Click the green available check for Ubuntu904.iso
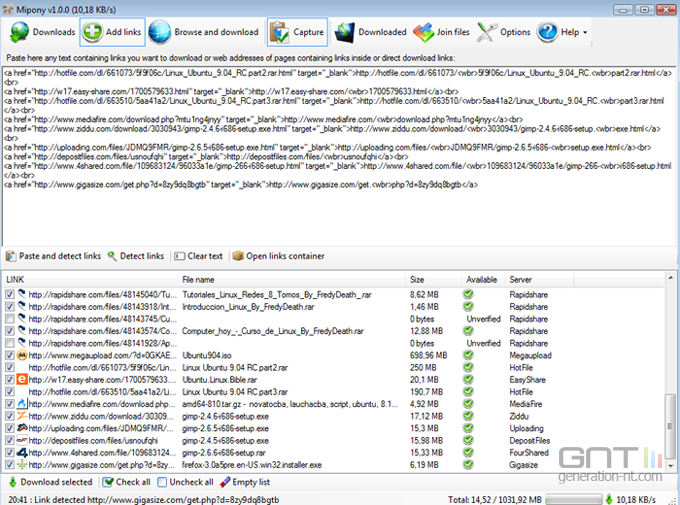This screenshot has height=505, width=680. 468,355
